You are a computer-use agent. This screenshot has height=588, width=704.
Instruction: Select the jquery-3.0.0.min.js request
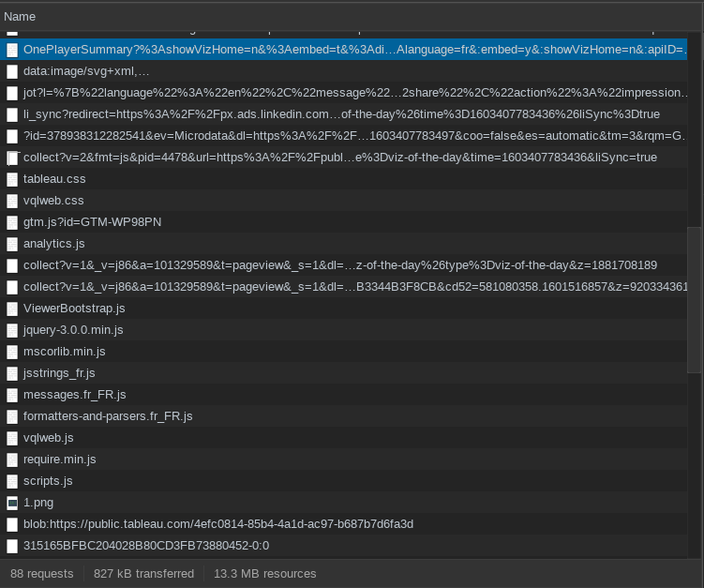[x=343, y=330]
